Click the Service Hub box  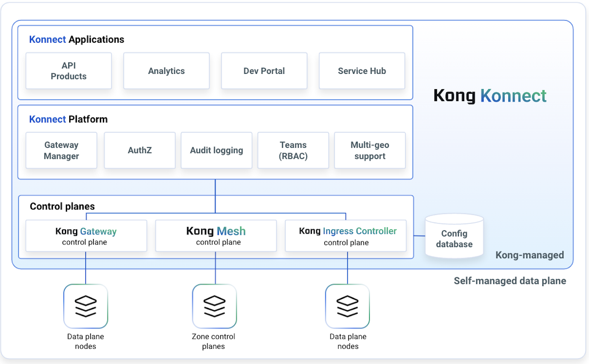point(362,71)
